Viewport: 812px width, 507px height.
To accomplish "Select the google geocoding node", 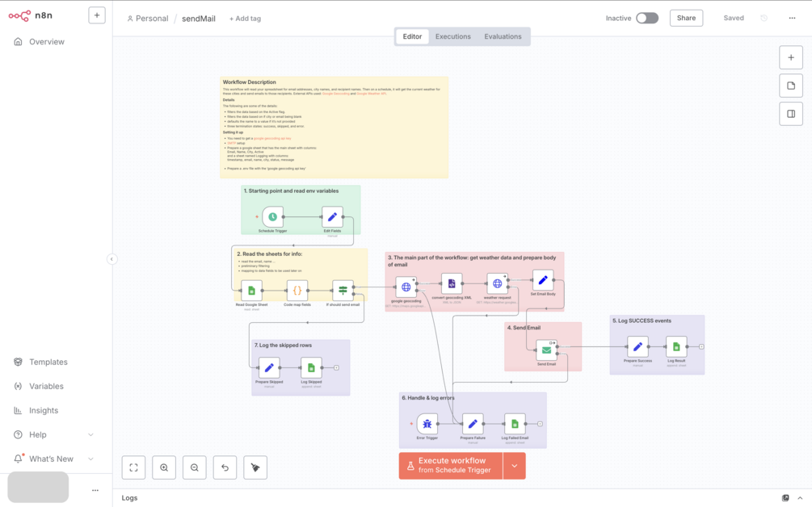I will click(x=406, y=287).
